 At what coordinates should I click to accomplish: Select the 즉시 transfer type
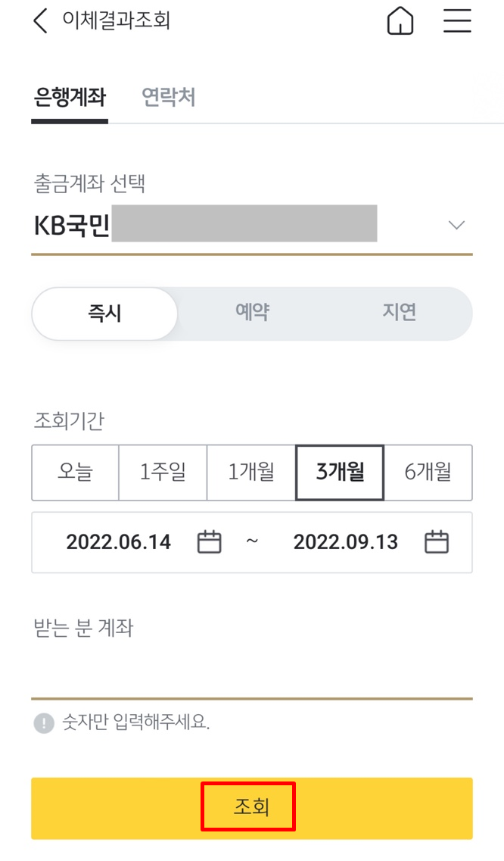tap(103, 314)
